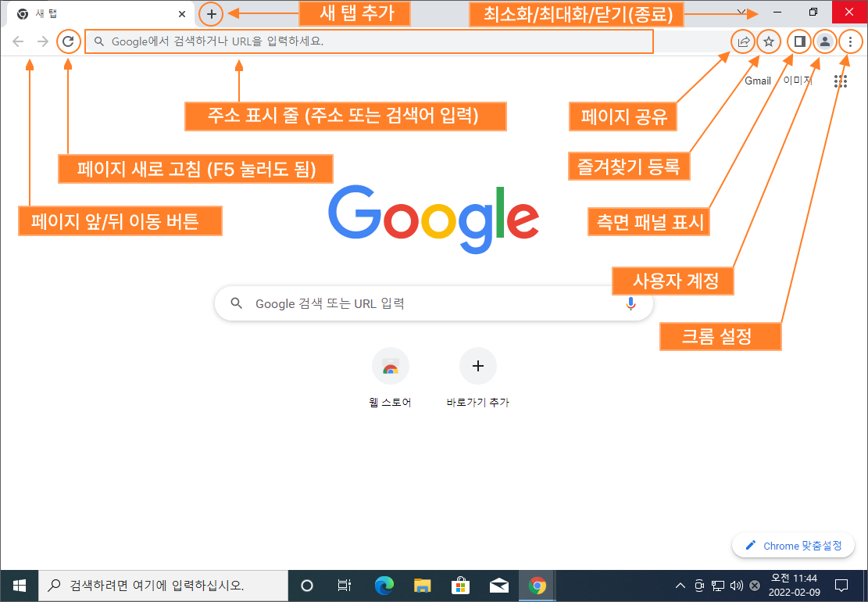Open the 웹 스토어 shortcut
Screen dimensions: 868x602
(391, 377)
